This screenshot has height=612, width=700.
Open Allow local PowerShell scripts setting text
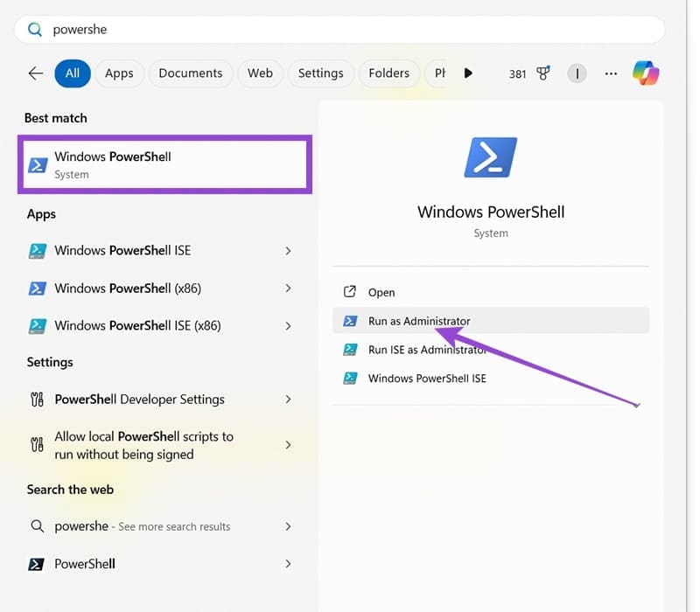[143, 445]
